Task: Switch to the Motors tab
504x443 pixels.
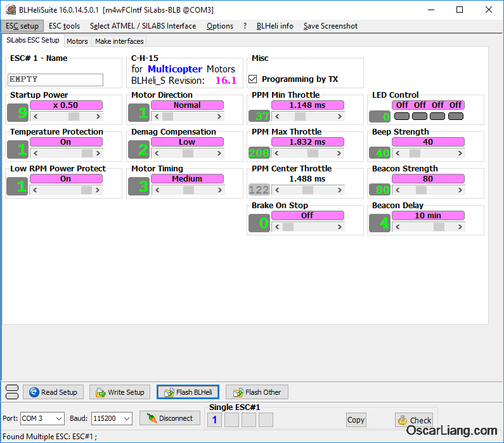Action: [77, 41]
